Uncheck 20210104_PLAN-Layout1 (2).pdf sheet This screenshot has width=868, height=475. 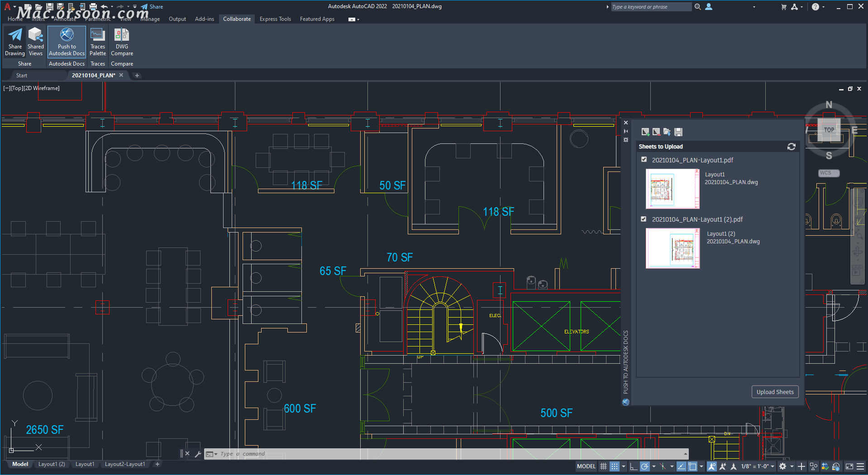pyautogui.click(x=644, y=219)
